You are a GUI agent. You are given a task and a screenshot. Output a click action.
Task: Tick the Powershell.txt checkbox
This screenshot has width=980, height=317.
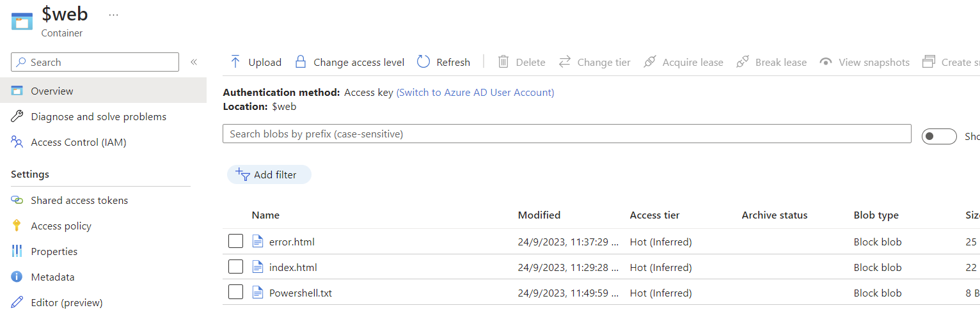coord(236,293)
